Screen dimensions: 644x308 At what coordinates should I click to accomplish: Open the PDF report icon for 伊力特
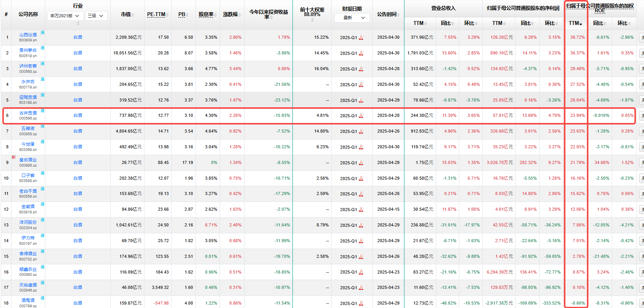[x=361, y=241]
